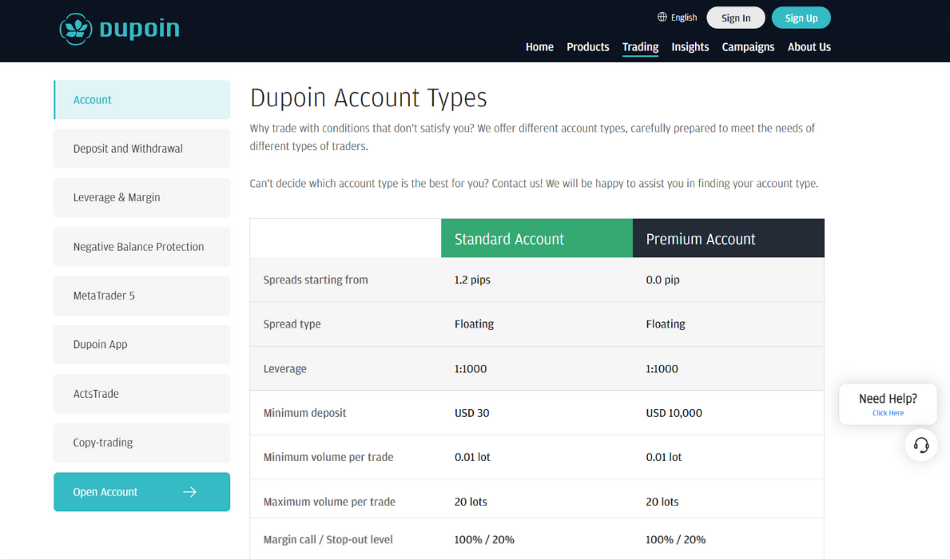Image resolution: width=950 pixels, height=560 pixels.
Task: Click 0.01 lot under Standard Account
Action: pos(472,458)
